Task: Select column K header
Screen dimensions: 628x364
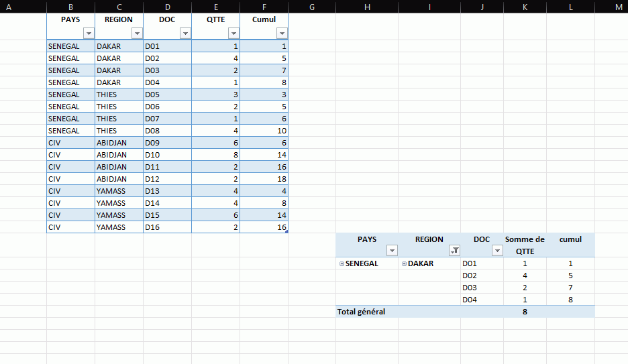Action: point(525,7)
